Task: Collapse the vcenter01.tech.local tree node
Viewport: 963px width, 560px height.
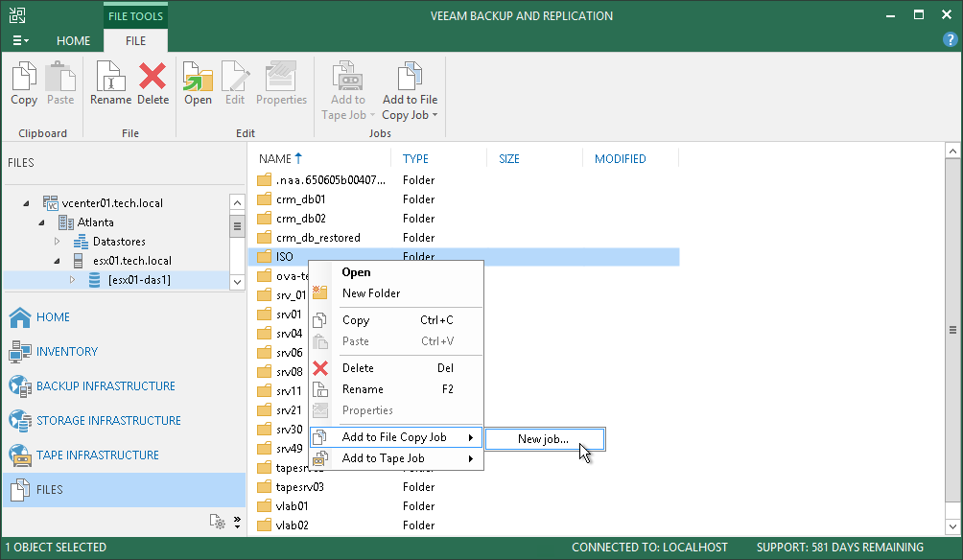Action: [x=26, y=203]
